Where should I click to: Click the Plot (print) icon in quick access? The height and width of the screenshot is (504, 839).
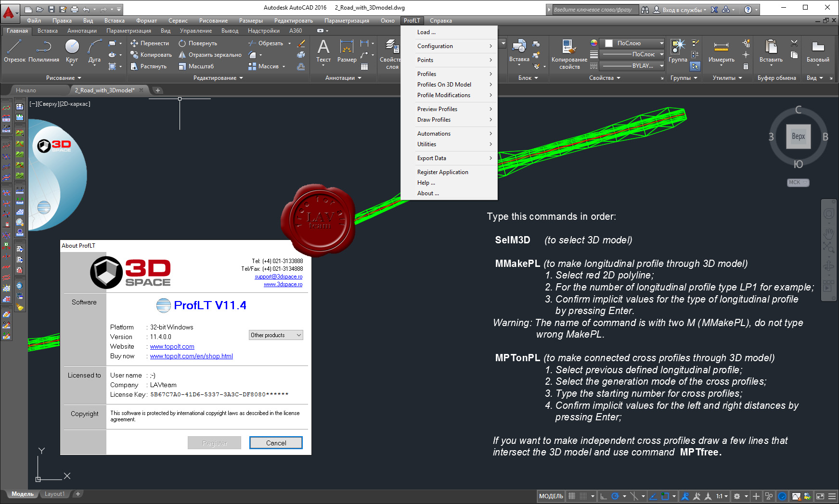coord(75,9)
